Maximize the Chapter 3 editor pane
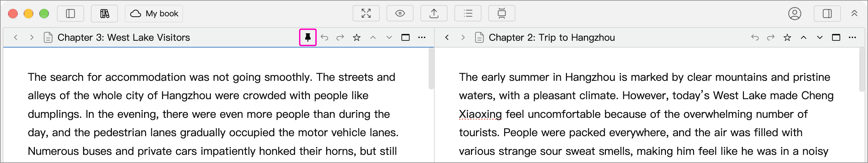This screenshot has width=868, height=163. pos(406,37)
